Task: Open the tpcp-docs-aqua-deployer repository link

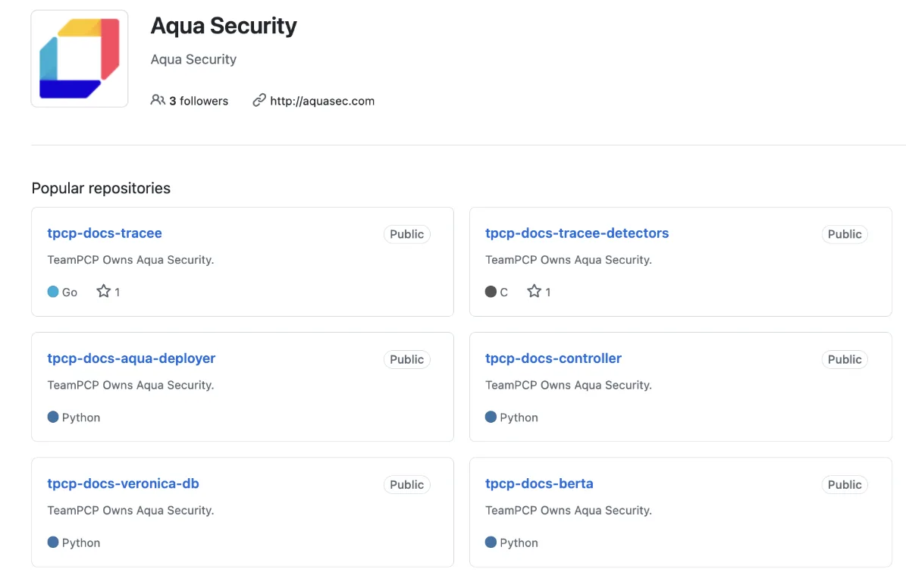Action: (131, 358)
